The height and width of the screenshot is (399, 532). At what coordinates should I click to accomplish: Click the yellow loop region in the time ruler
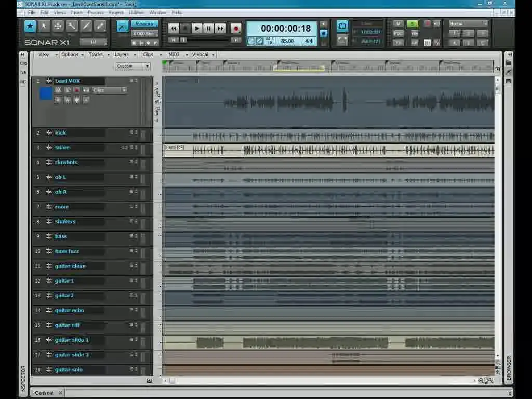coord(299,68)
